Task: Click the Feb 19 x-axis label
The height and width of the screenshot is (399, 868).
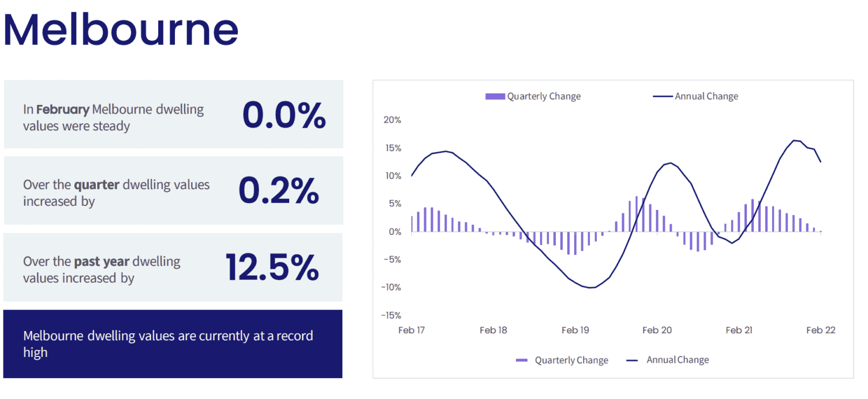Action: click(575, 330)
